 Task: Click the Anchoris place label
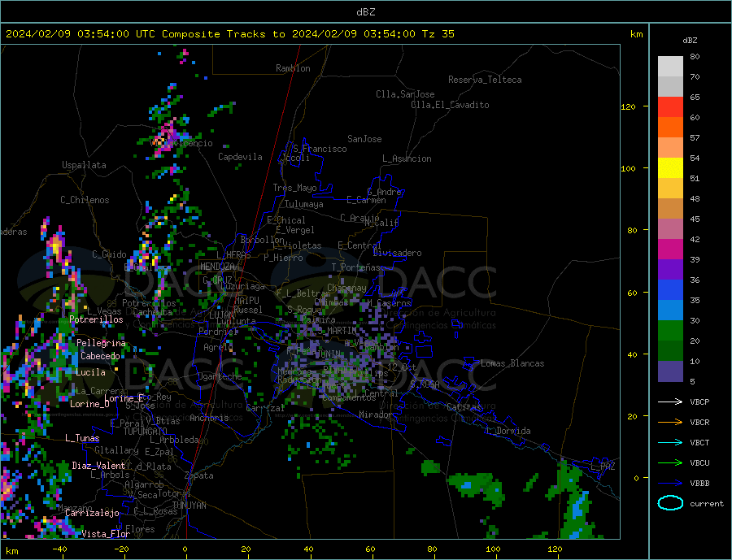209,418
